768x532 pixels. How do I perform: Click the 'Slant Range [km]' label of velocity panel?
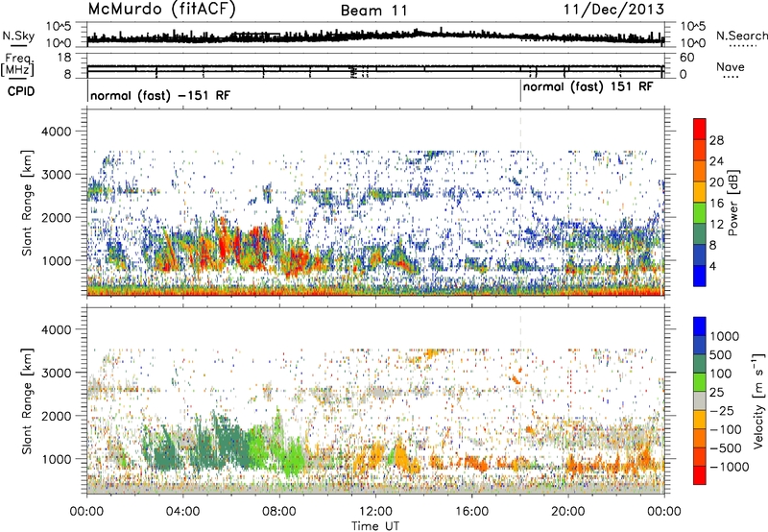pos(28,400)
